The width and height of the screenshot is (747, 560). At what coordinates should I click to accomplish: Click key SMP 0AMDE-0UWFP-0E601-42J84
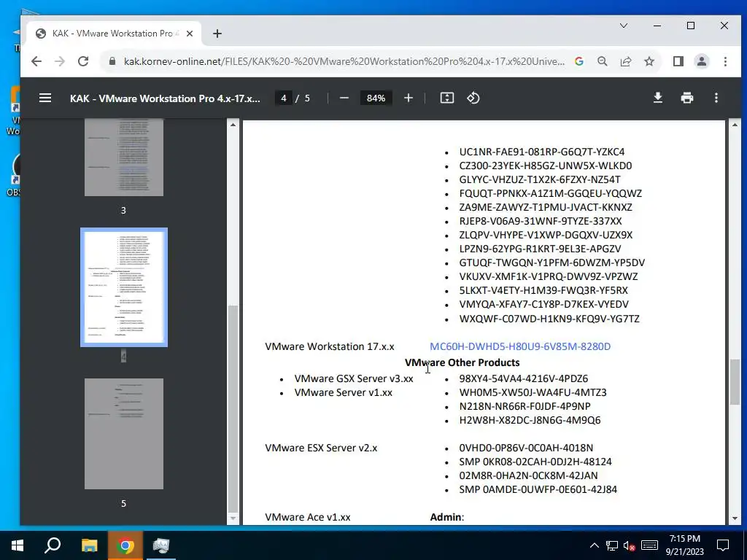point(538,489)
